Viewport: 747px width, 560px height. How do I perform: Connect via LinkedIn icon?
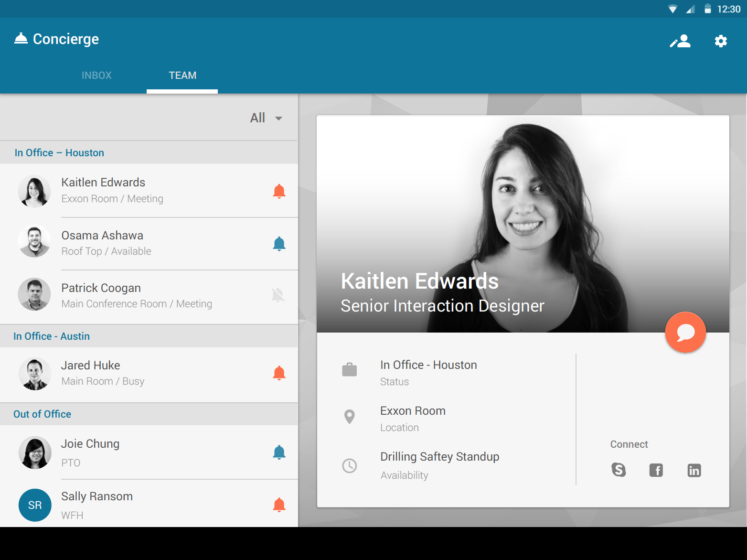click(x=694, y=470)
